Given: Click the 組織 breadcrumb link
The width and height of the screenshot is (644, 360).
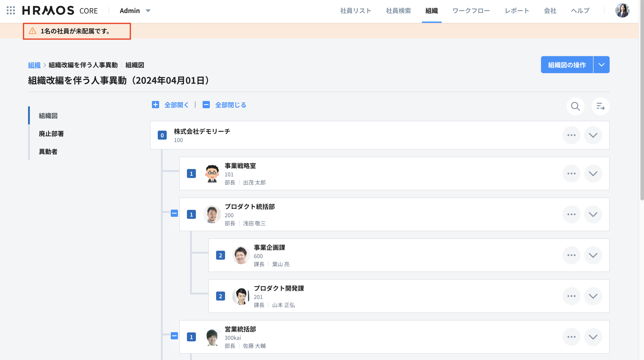Looking at the screenshot, I should point(34,65).
